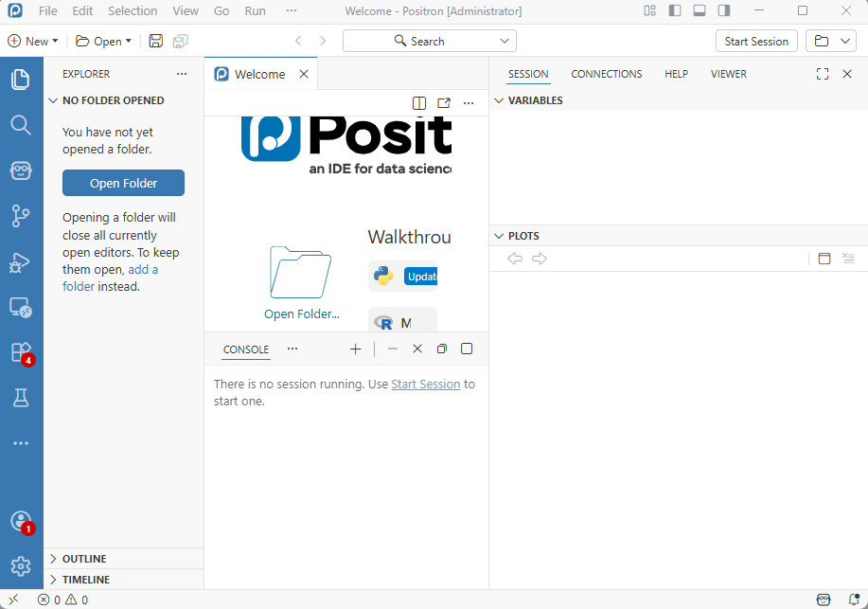
Task: Click the Save file icon in toolbar
Action: pos(156,42)
